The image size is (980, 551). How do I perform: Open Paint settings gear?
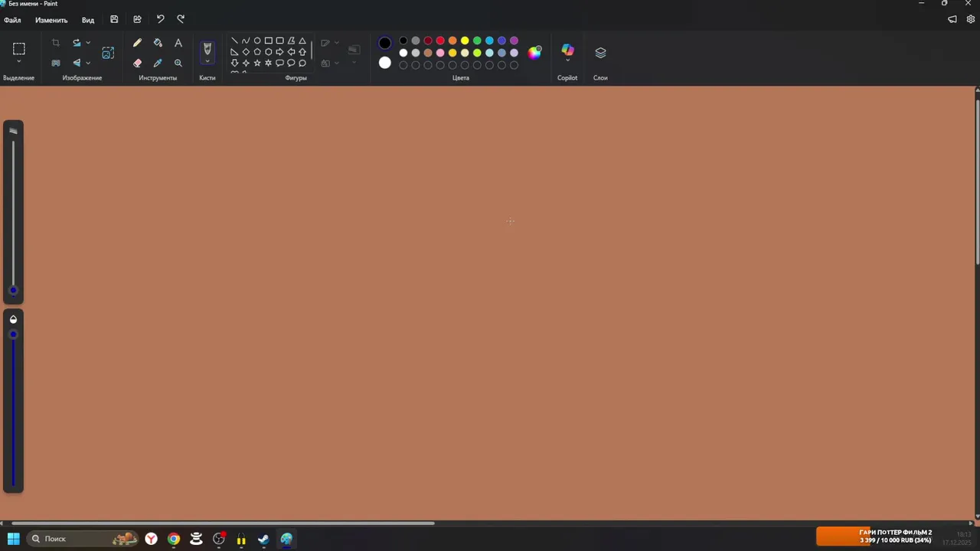coord(971,19)
